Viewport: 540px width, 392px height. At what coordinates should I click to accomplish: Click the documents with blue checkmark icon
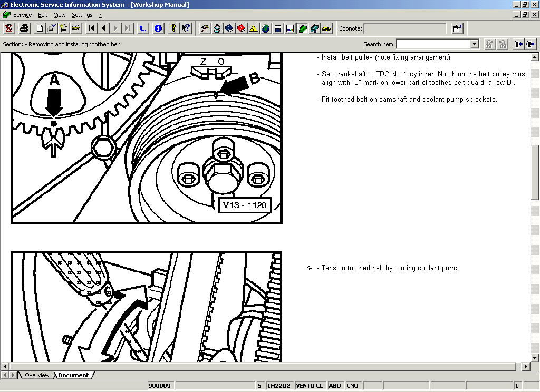pyautogui.click(x=52, y=28)
